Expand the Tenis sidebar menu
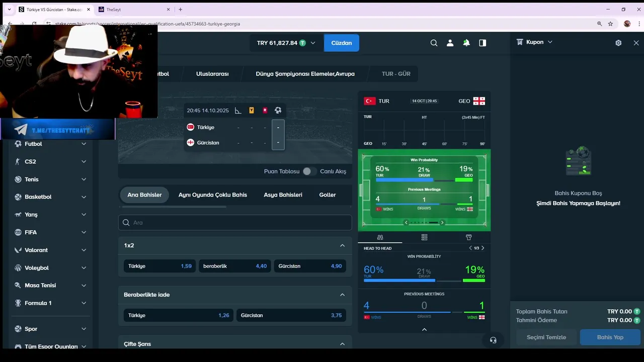 (84, 179)
